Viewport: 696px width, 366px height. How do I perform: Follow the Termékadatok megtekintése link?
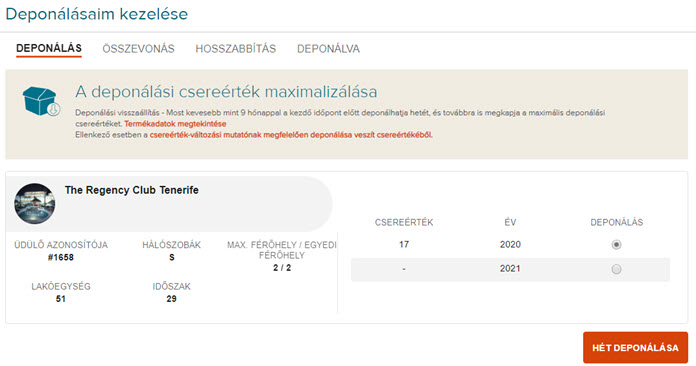[x=175, y=124]
